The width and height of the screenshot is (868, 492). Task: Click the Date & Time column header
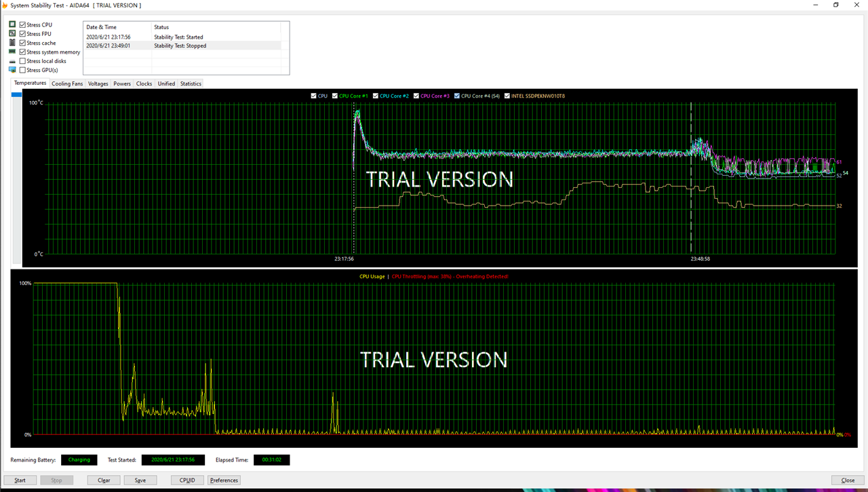[x=117, y=27]
